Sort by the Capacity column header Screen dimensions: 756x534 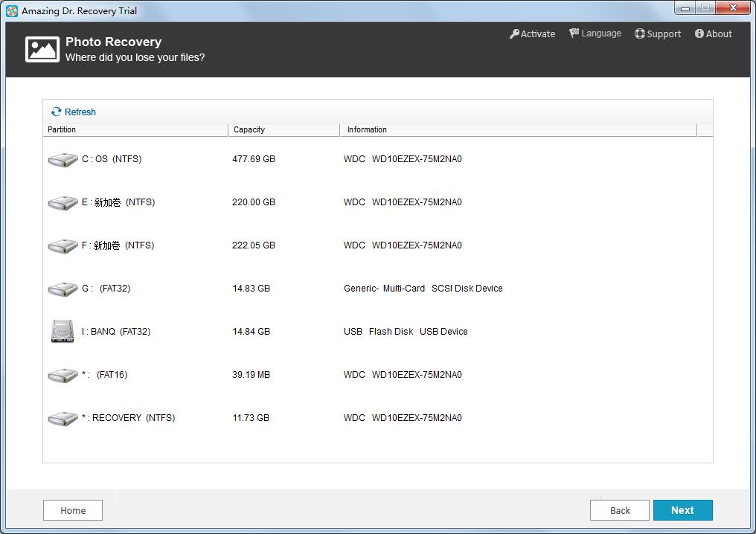[284, 129]
